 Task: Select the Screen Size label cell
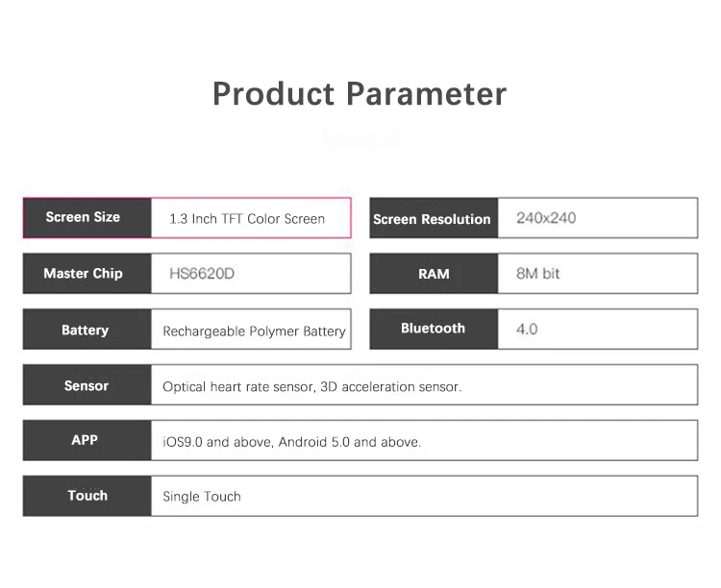tap(87, 217)
